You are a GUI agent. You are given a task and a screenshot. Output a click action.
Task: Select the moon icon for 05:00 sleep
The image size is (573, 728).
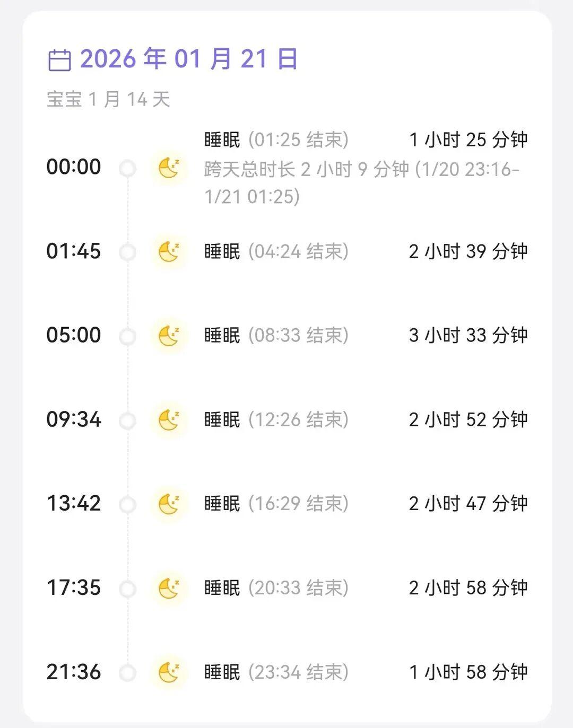point(169,336)
